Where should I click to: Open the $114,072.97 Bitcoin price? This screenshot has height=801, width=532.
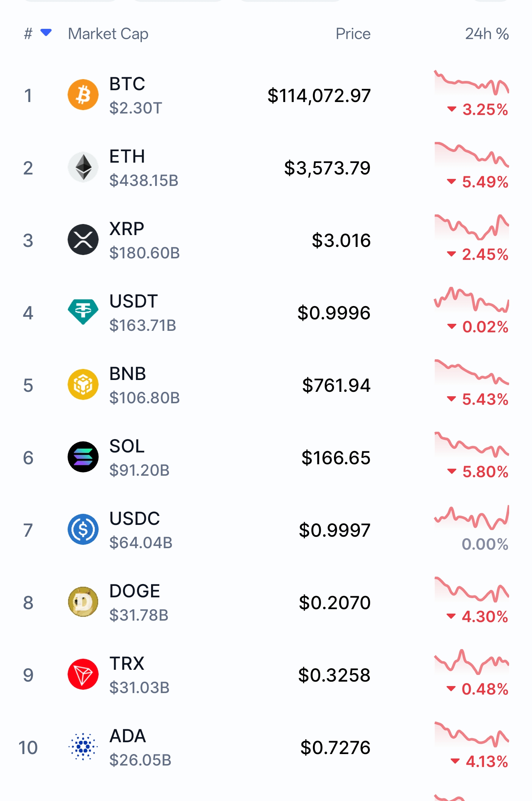319,95
